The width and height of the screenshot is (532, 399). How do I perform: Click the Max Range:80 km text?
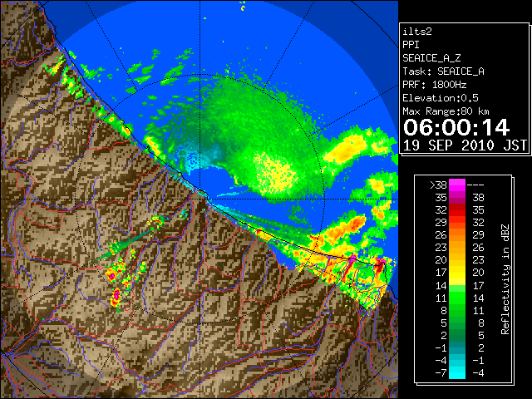[x=446, y=111]
